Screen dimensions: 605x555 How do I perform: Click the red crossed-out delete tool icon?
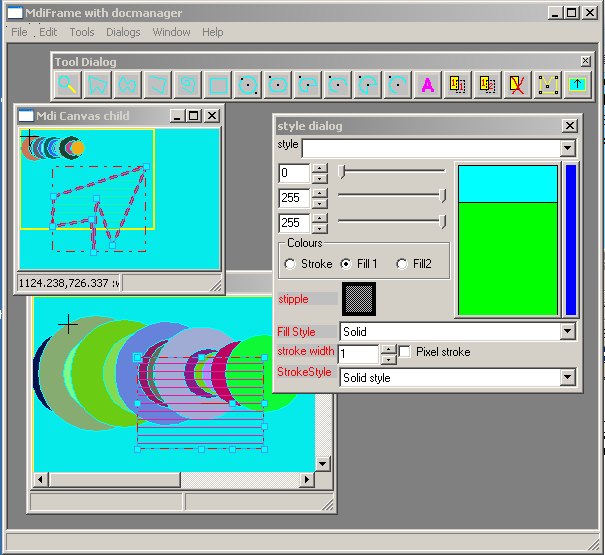(x=517, y=85)
